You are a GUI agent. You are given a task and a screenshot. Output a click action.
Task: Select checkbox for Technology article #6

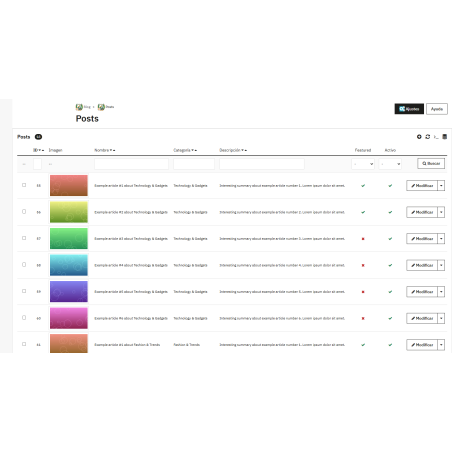click(x=24, y=317)
